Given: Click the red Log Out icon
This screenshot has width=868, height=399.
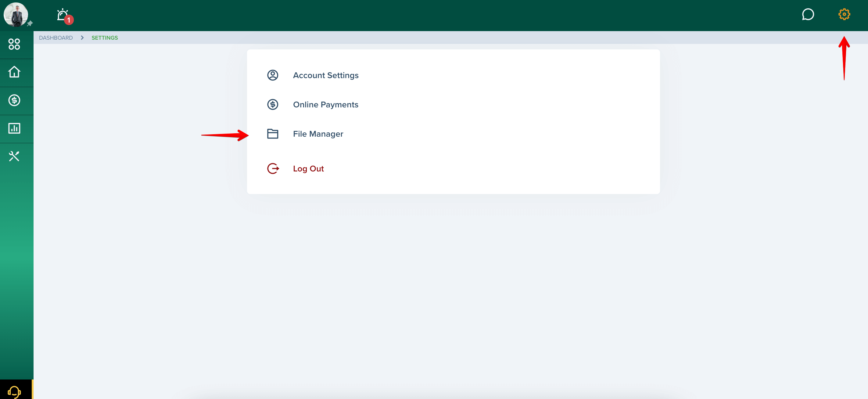Looking at the screenshot, I should (x=273, y=168).
